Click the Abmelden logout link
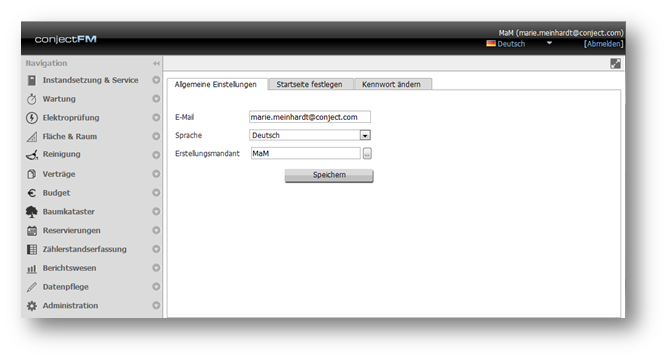This screenshot has width=668, height=360. coord(603,44)
